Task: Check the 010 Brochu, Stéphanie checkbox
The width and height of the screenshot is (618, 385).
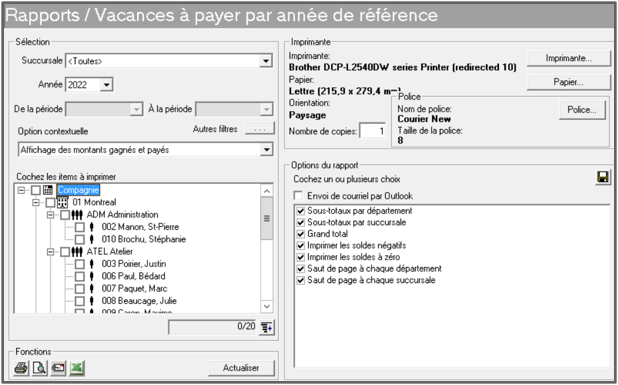Action: (80, 239)
